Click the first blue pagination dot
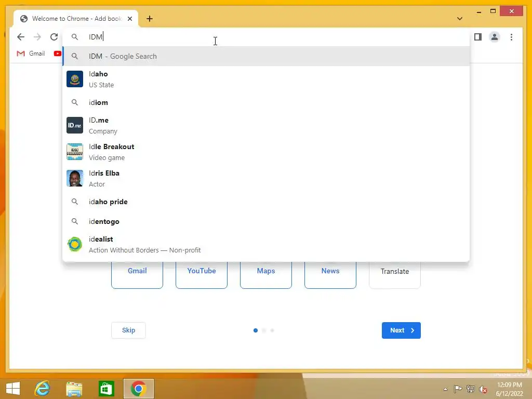Viewport: 532px width, 399px height. 256,330
